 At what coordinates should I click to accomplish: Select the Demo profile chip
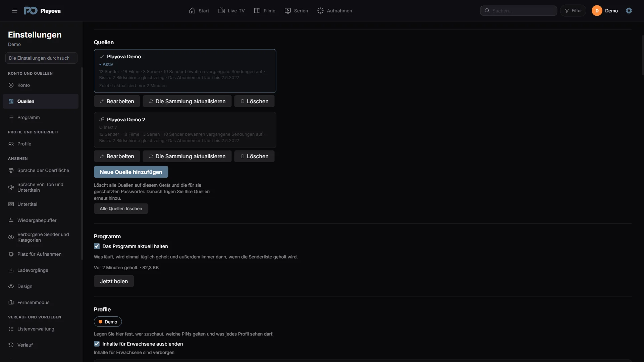[108, 322]
